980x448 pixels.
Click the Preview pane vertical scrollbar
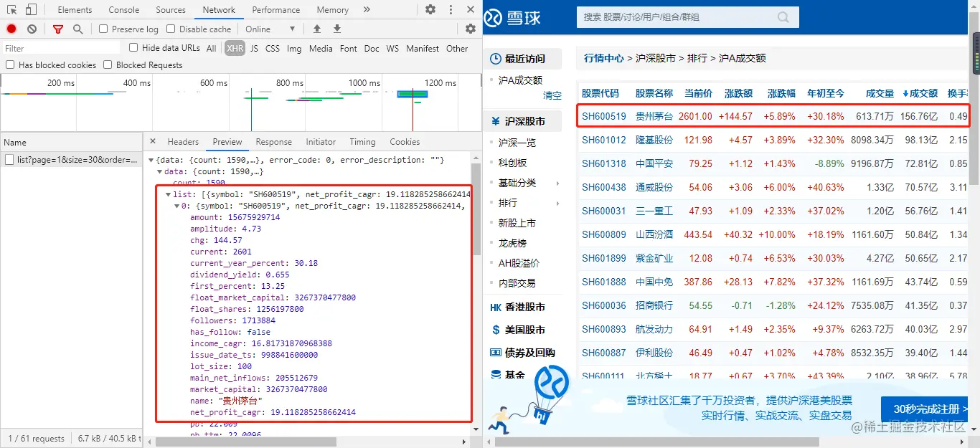[x=476, y=208]
